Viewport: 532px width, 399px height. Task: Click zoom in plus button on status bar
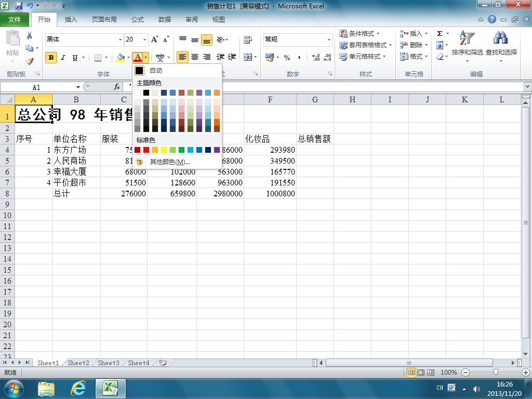(526, 373)
